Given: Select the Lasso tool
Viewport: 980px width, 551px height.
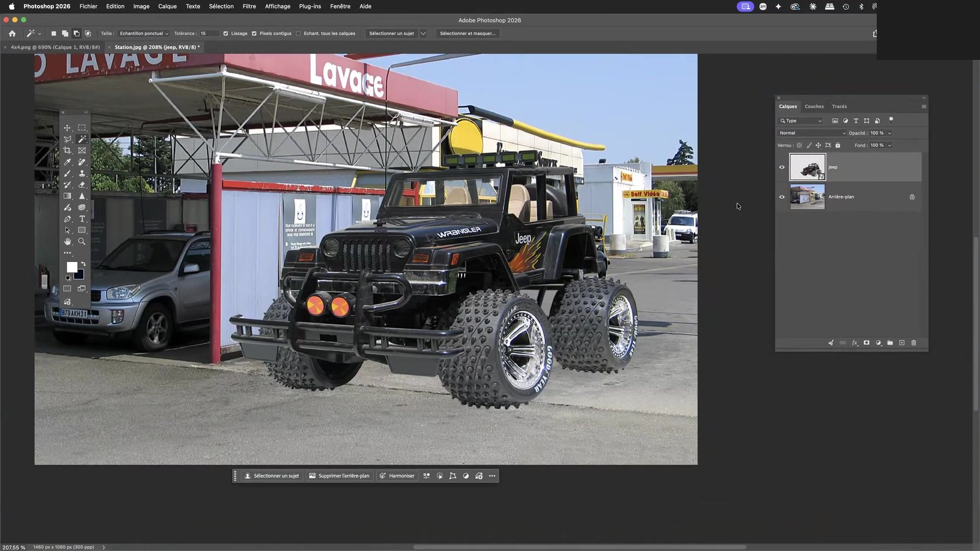Looking at the screenshot, I should pyautogui.click(x=67, y=140).
